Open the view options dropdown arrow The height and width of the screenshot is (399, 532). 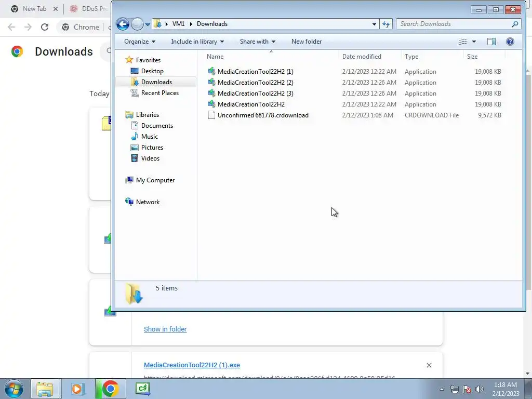[x=474, y=42]
